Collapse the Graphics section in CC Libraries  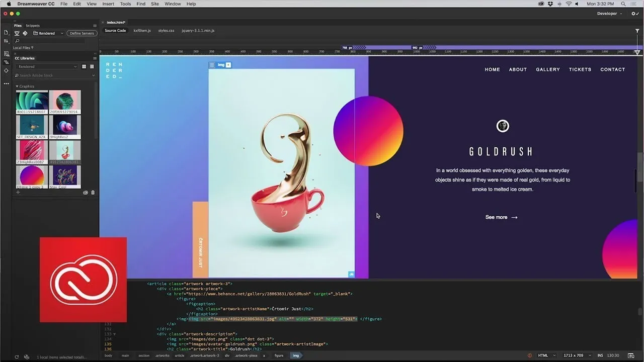click(x=17, y=86)
